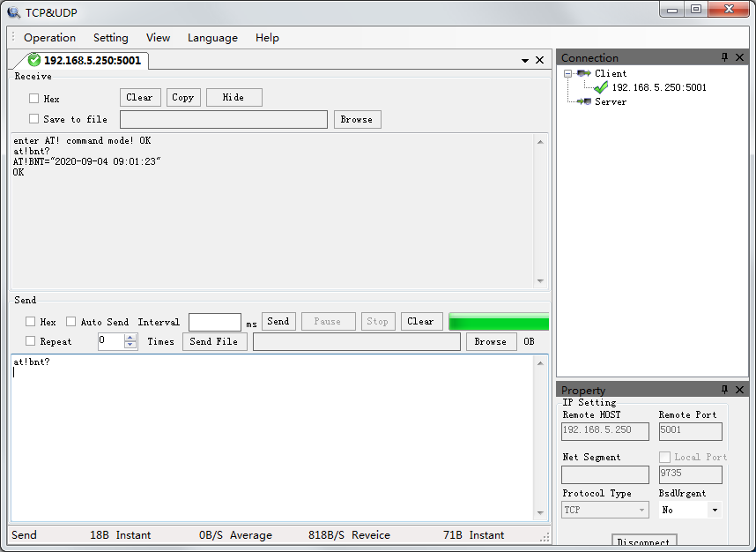
Task: Open the tab list dropdown arrow
Action: (525, 60)
